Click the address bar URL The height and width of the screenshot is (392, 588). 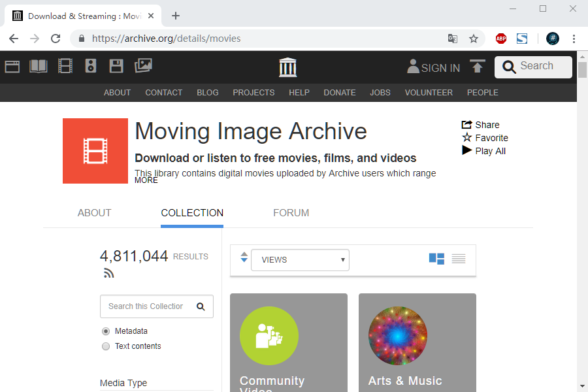pyautogui.click(x=166, y=39)
